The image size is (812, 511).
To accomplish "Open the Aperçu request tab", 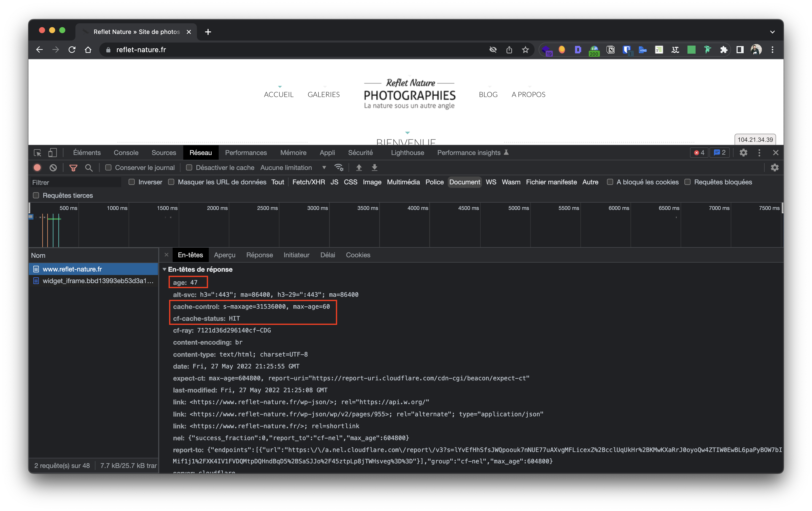I will click(x=225, y=255).
